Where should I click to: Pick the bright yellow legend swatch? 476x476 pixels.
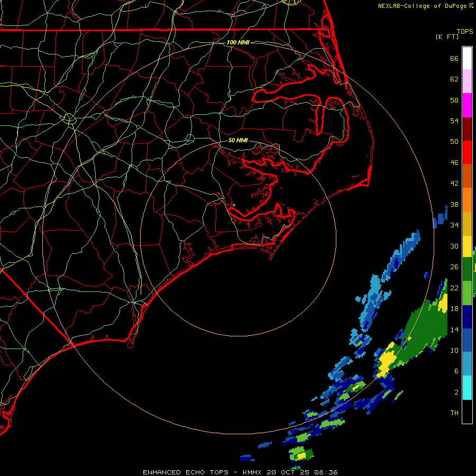tap(467, 246)
